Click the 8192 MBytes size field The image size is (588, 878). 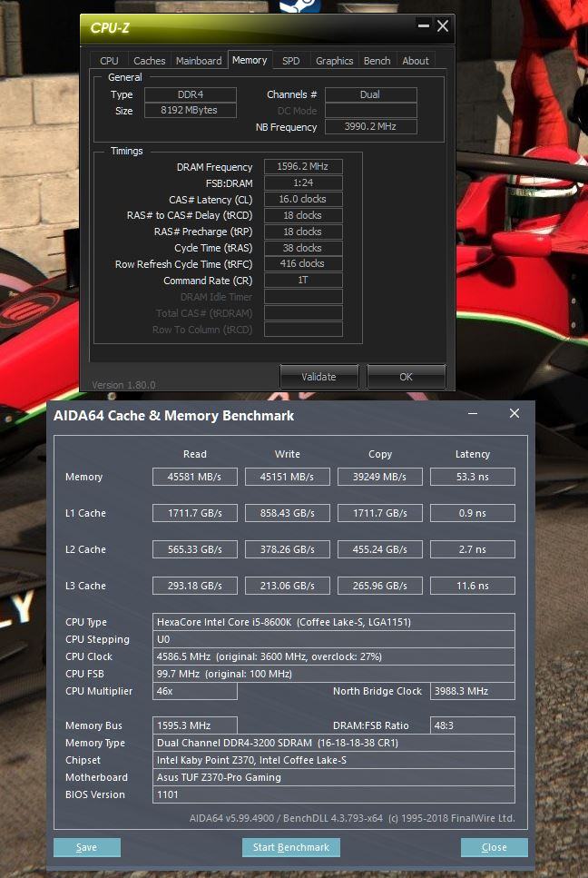point(191,110)
